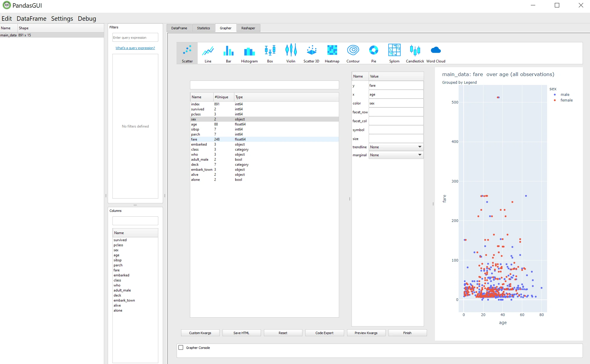Select 'sibsp' in the Columns list
590x364 pixels.
[x=135, y=260]
